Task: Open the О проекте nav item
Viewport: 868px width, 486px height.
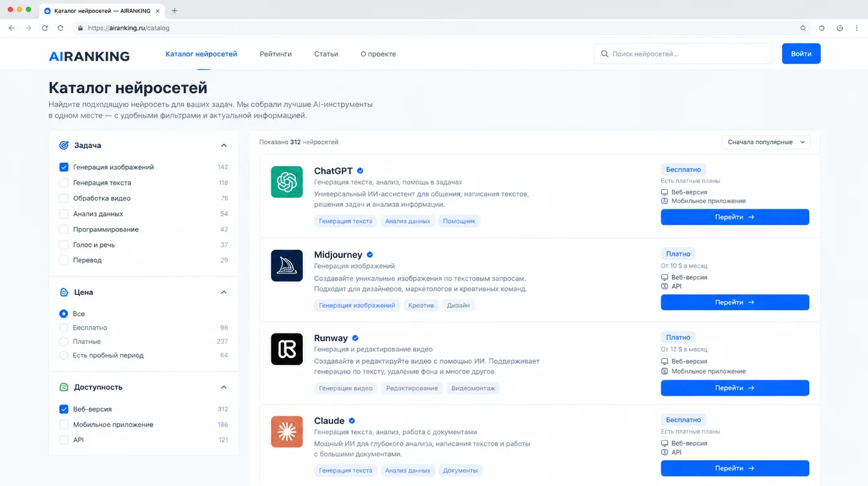Action: tap(378, 54)
